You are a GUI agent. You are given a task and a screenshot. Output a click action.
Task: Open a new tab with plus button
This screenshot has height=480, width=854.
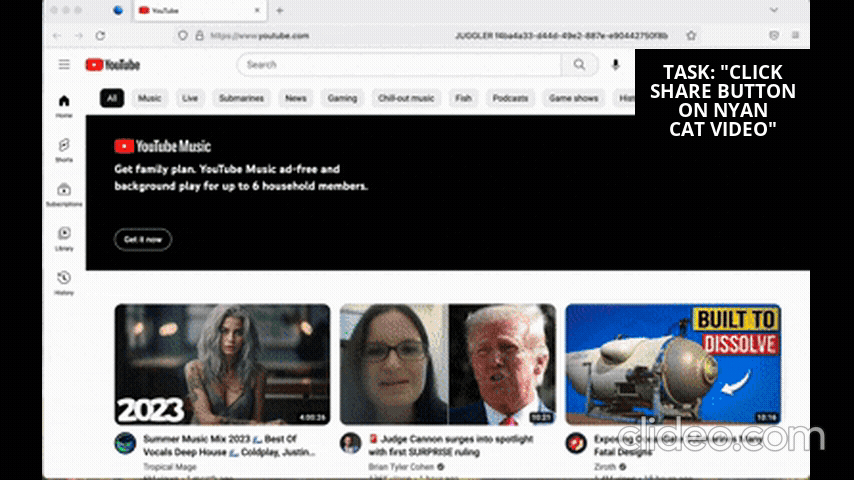point(279,10)
